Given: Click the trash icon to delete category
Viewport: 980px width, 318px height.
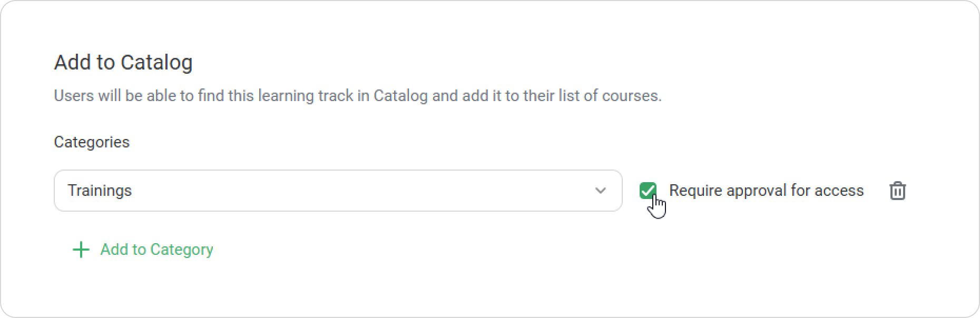Looking at the screenshot, I should (897, 191).
